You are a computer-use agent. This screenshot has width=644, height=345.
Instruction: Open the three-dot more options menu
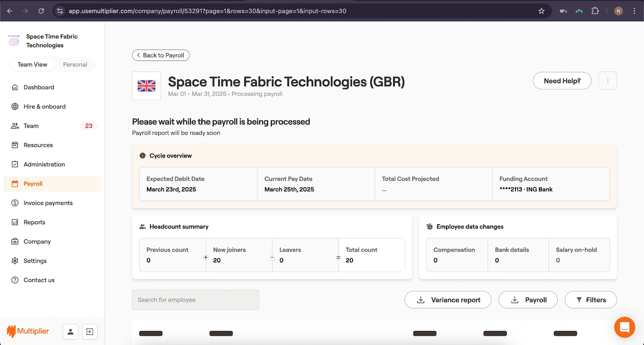608,81
